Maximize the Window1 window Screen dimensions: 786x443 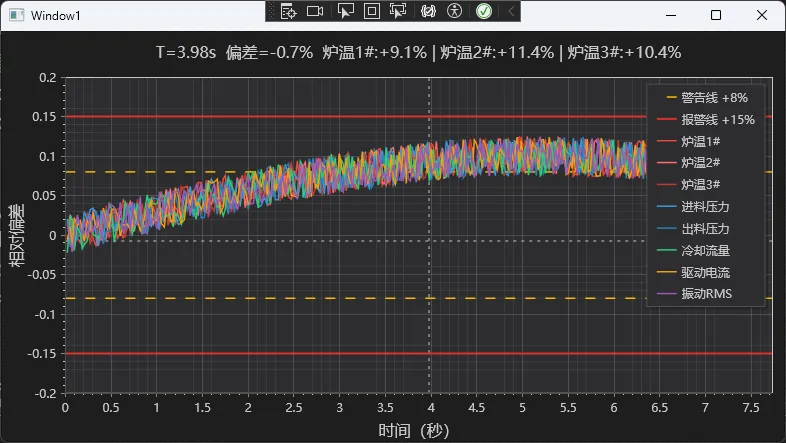point(716,15)
